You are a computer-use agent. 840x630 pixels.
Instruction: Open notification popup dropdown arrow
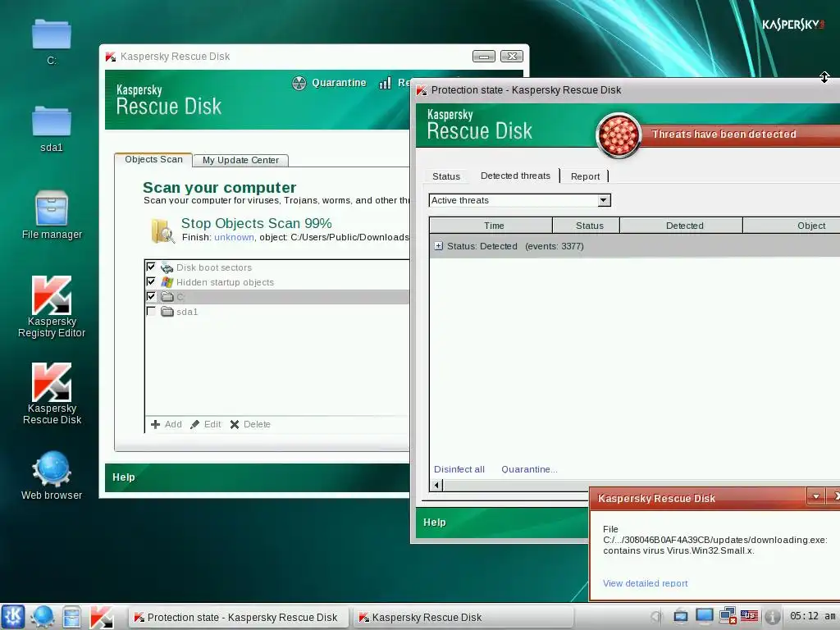[816, 496]
